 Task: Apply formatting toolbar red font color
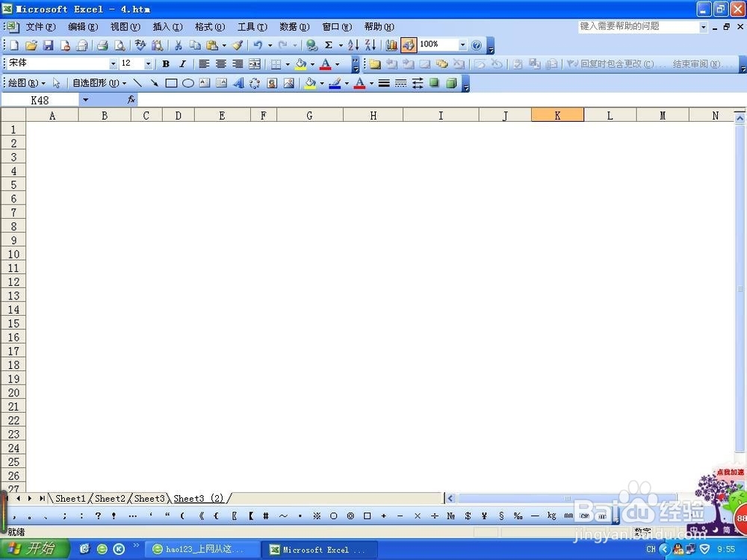(x=326, y=63)
